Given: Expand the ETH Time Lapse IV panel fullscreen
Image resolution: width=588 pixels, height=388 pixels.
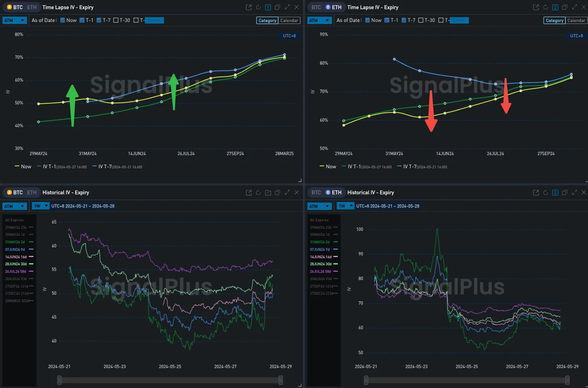Looking at the screenshot, I should [574, 7].
